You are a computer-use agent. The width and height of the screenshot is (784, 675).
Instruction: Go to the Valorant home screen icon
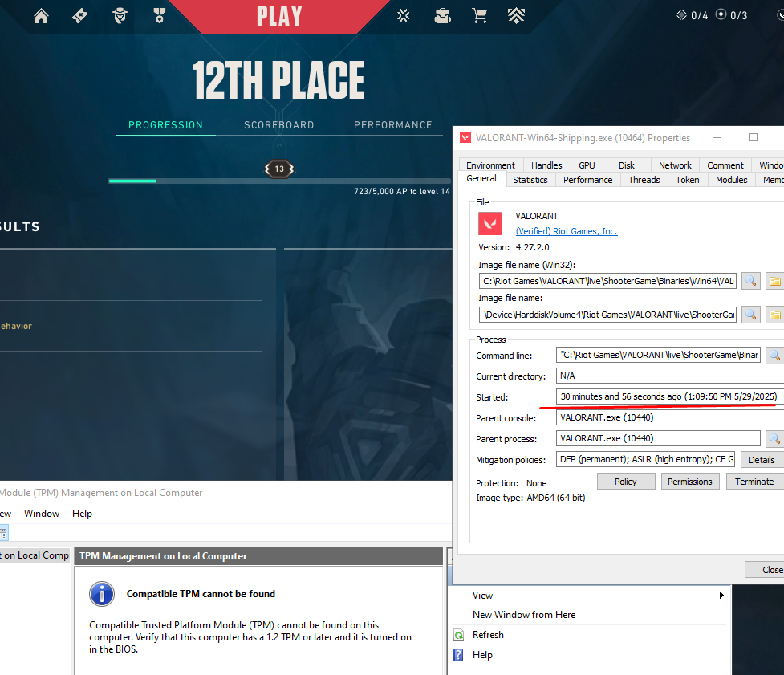(x=41, y=16)
